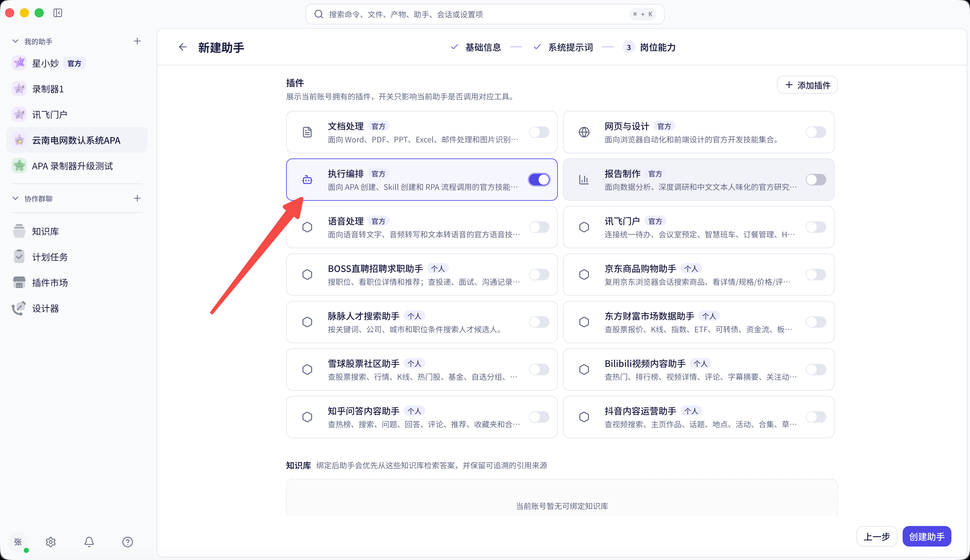Disable the 执行编排 plugin toggle

[539, 180]
